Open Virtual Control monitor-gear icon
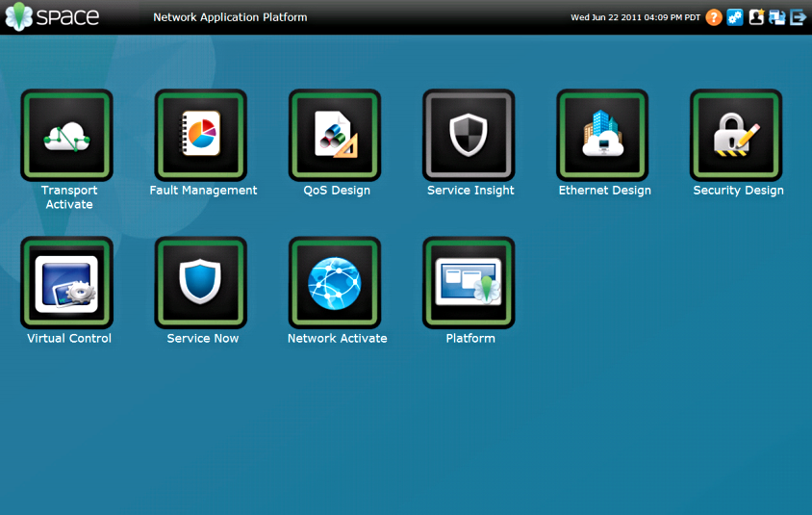The height and width of the screenshot is (515, 812). pos(66,283)
